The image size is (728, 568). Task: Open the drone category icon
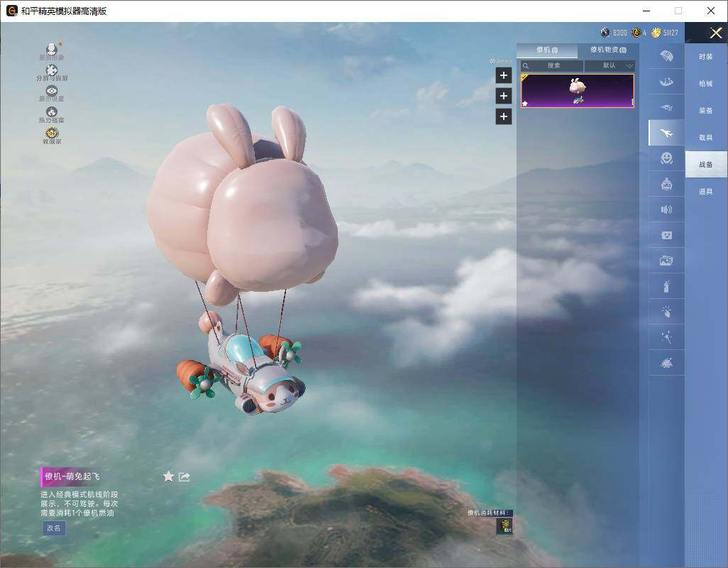pos(666,107)
